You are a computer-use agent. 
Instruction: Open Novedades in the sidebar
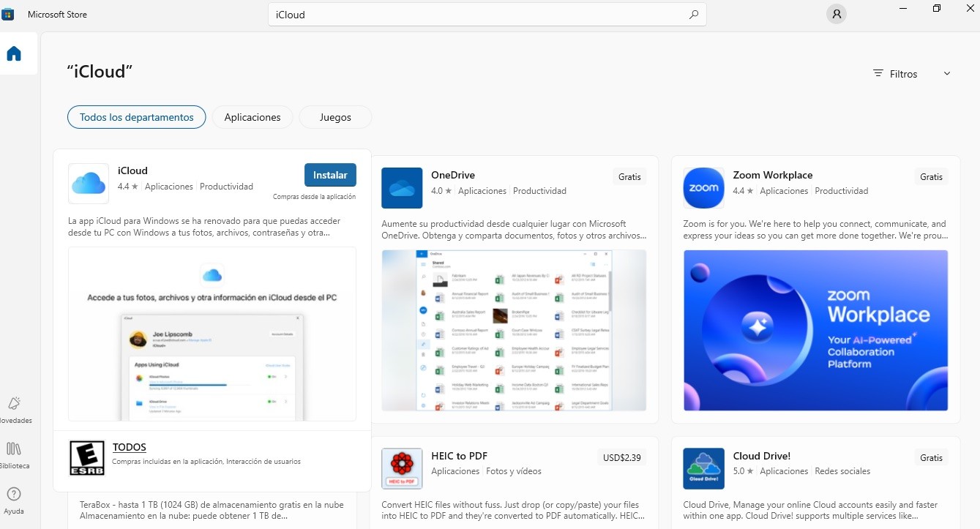point(14,410)
